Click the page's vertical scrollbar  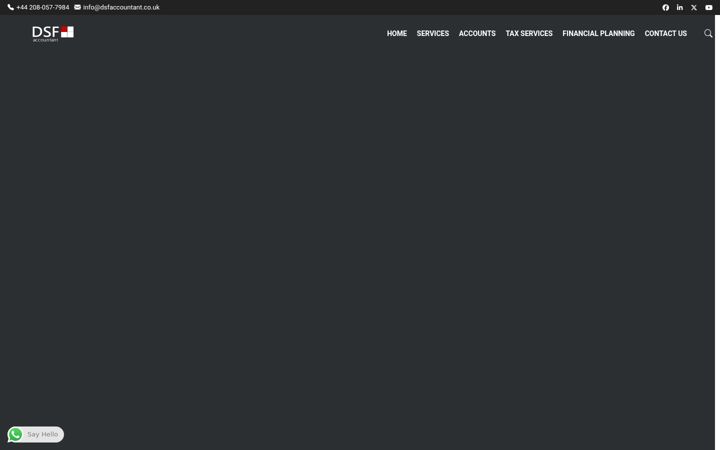click(717, 232)
